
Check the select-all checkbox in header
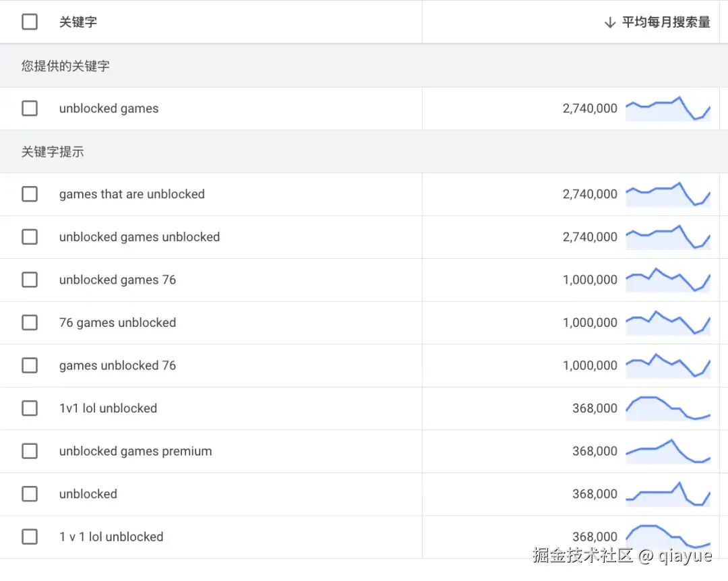click(30, 22)
